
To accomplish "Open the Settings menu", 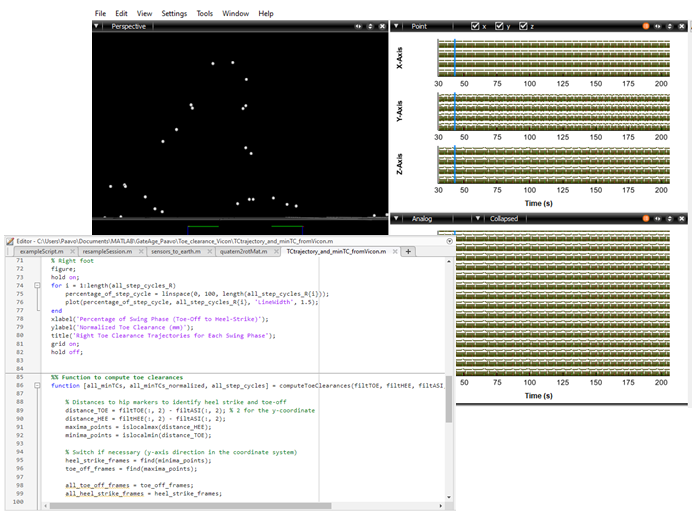I will [174, 13].
